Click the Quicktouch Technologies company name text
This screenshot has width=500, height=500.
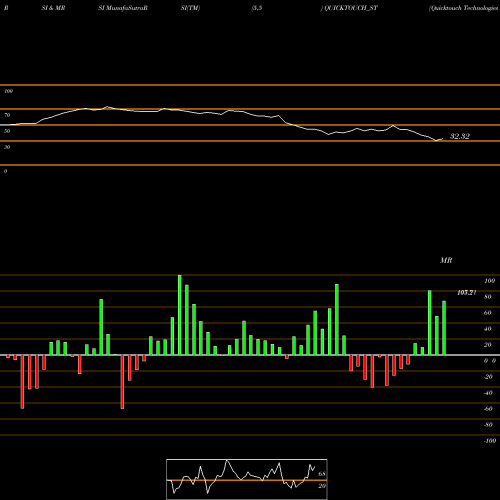465,8
